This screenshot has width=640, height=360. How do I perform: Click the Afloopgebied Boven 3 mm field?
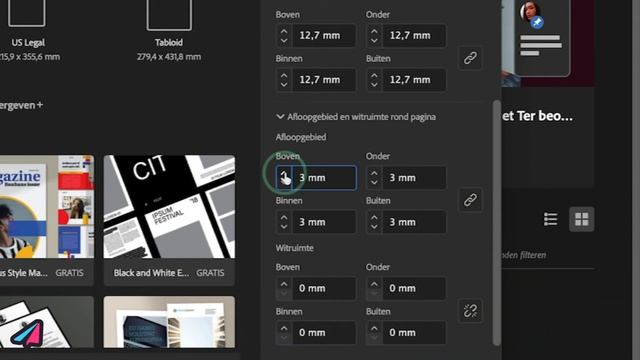[324, 178]
